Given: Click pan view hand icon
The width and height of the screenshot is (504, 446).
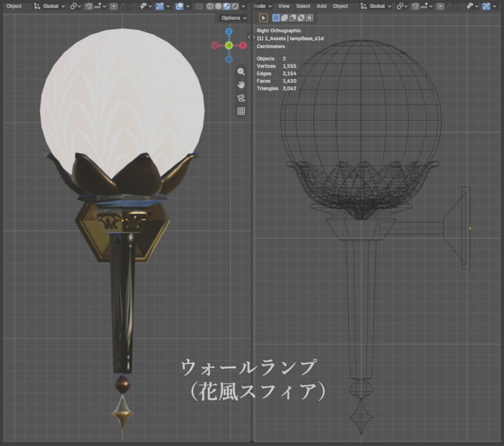Looking at the screenshot, I should (241, 85).
